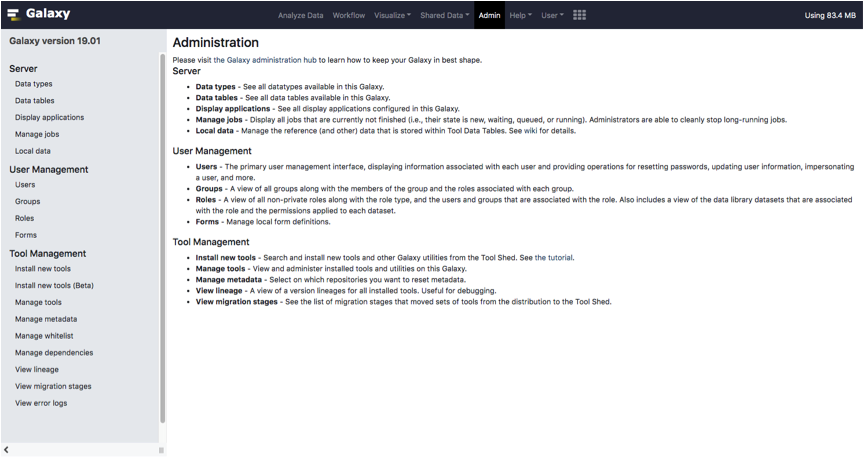Click the Galaxy brand title
Viewport: 864px width, 458px height.
tap(48, 14)
